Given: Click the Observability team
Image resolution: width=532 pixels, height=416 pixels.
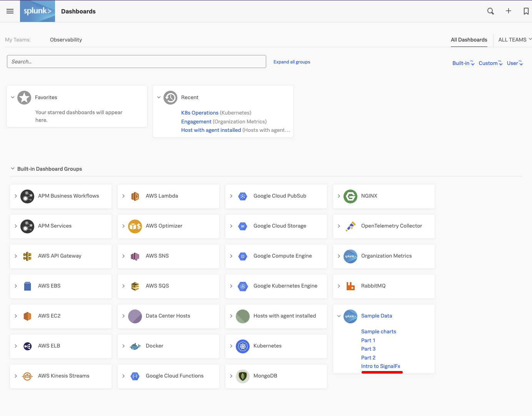Looking at the screenshot, I should click(x=66, y=40).
